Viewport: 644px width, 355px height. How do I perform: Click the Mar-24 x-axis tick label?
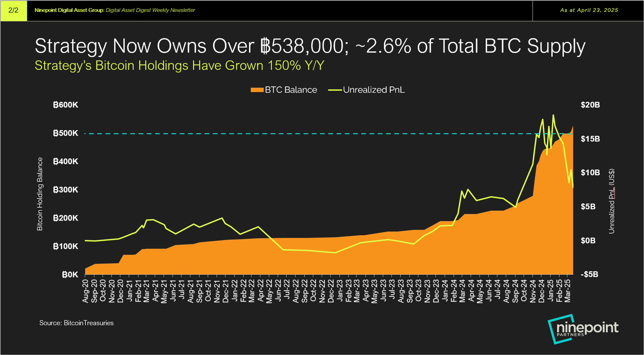(462, 291)
